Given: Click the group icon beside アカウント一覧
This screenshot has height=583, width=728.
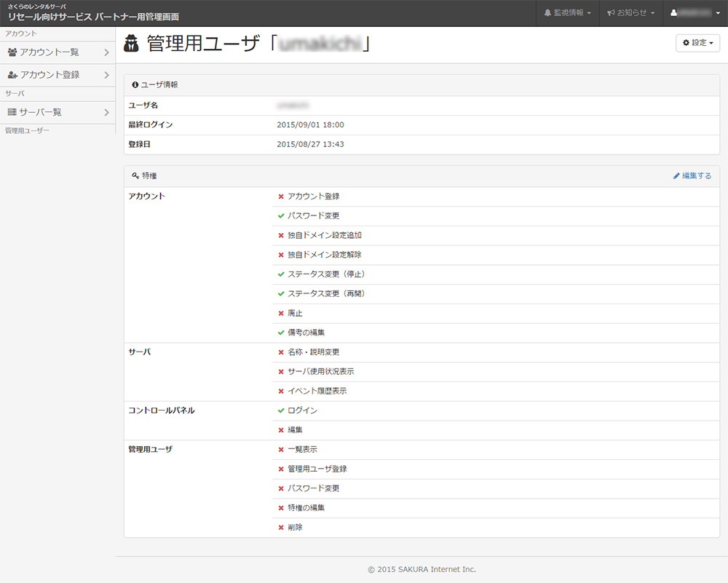Looking at the screenshot, I should tap(12, 52).
